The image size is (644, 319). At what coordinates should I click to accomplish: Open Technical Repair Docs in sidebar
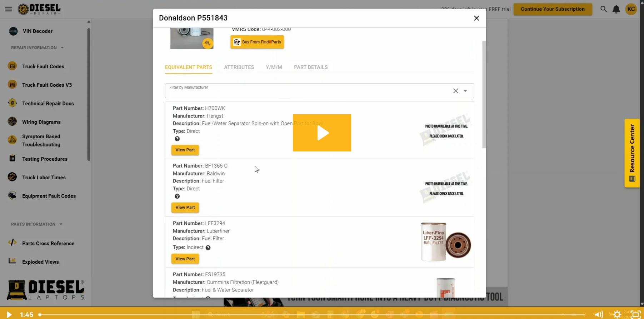[x=48, y=104]
